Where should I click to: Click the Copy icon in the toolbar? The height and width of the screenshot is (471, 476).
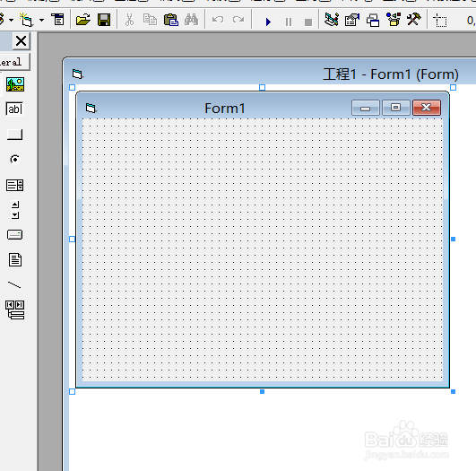pyautogui.click(x=150, y=20)
